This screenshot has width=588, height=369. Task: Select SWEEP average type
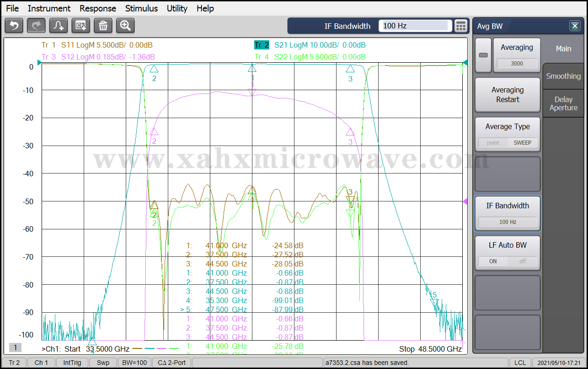523,142
